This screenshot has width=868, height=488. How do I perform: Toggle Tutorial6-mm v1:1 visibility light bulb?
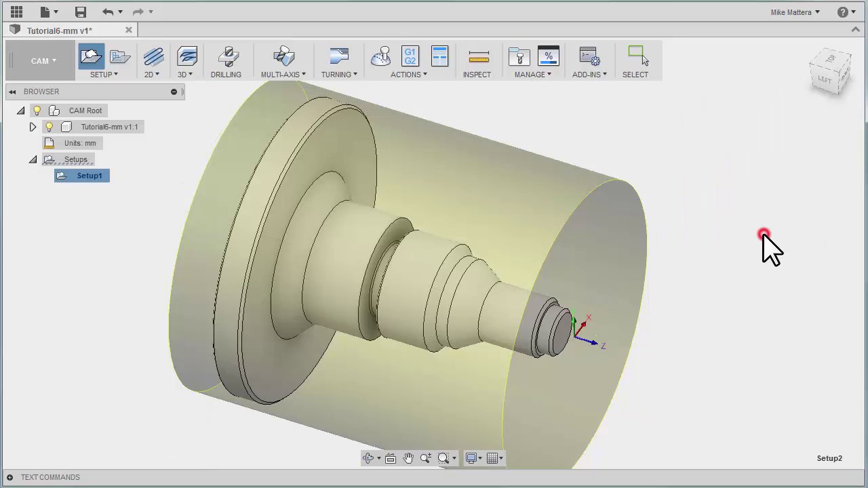point(49,127)
